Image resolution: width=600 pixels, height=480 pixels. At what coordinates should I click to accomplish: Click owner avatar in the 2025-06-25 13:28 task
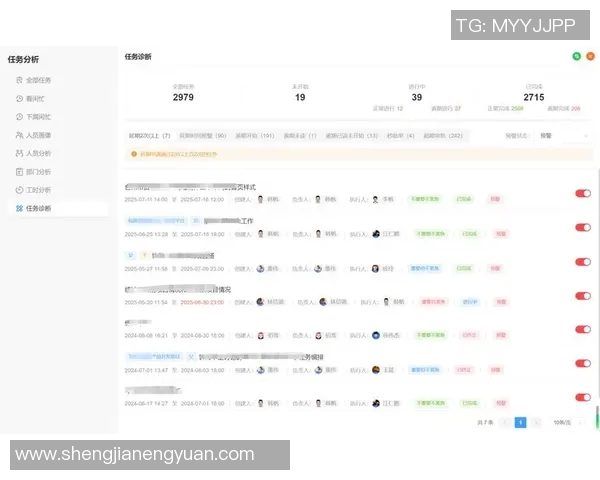[318, 233]
